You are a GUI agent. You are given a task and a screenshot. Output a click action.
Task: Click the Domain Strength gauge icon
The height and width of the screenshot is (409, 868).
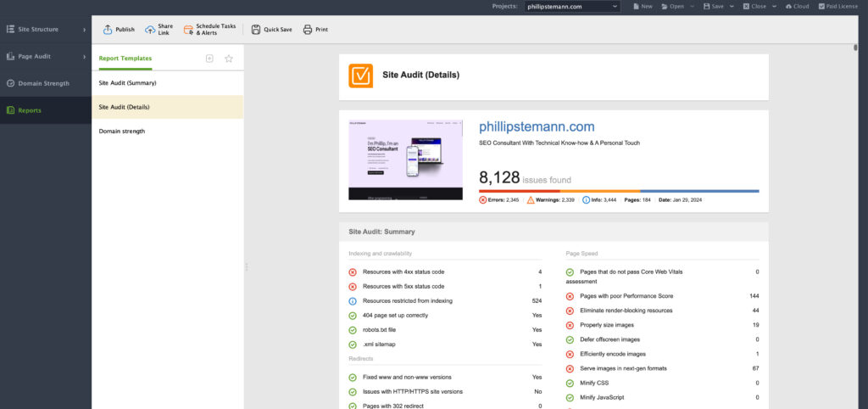10,83
